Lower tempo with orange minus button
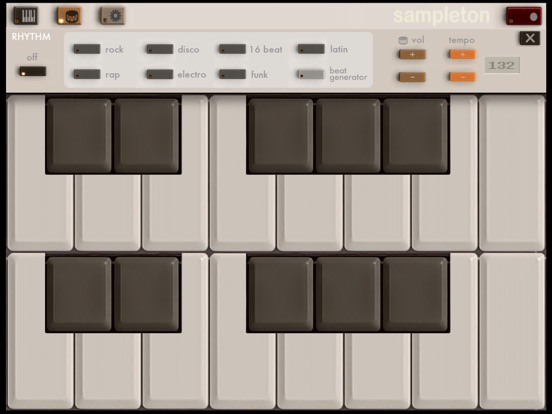The image size is (552, 414). [463, 77]
